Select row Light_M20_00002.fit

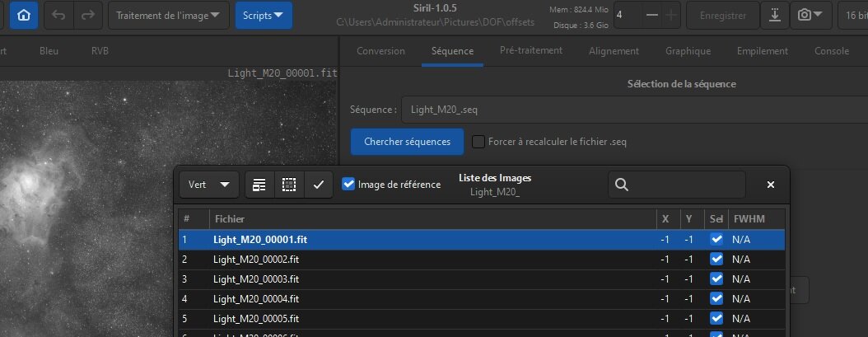(482, 260)
